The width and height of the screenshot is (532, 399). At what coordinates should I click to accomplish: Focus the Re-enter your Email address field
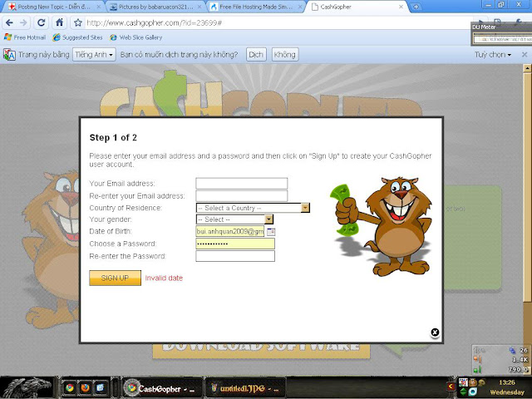click(x=242, y=196)
